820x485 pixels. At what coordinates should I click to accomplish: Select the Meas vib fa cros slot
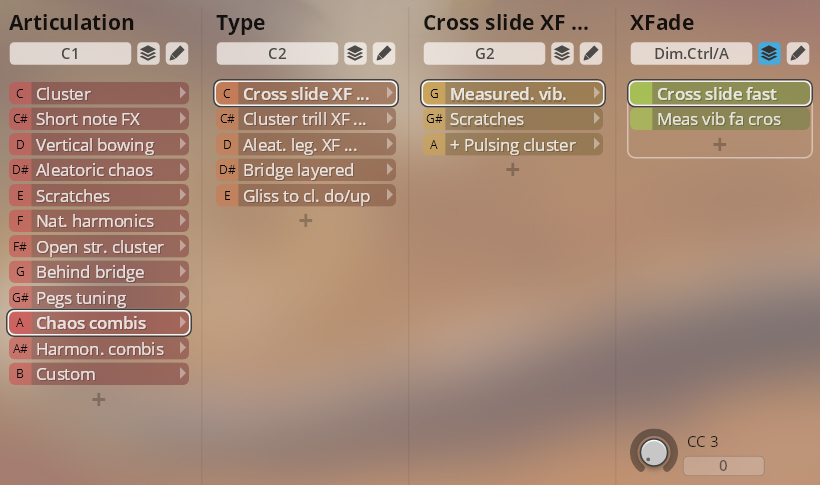(x=720, y=119)
